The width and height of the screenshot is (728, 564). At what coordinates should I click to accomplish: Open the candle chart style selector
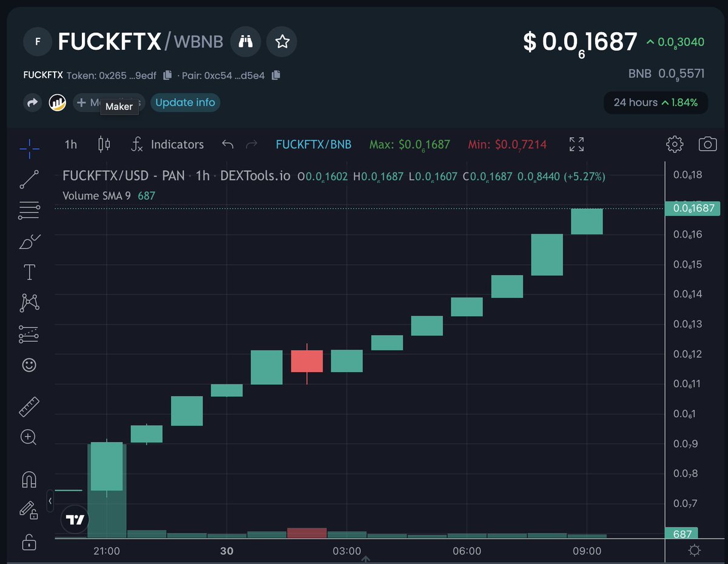(x=103, y=144)
